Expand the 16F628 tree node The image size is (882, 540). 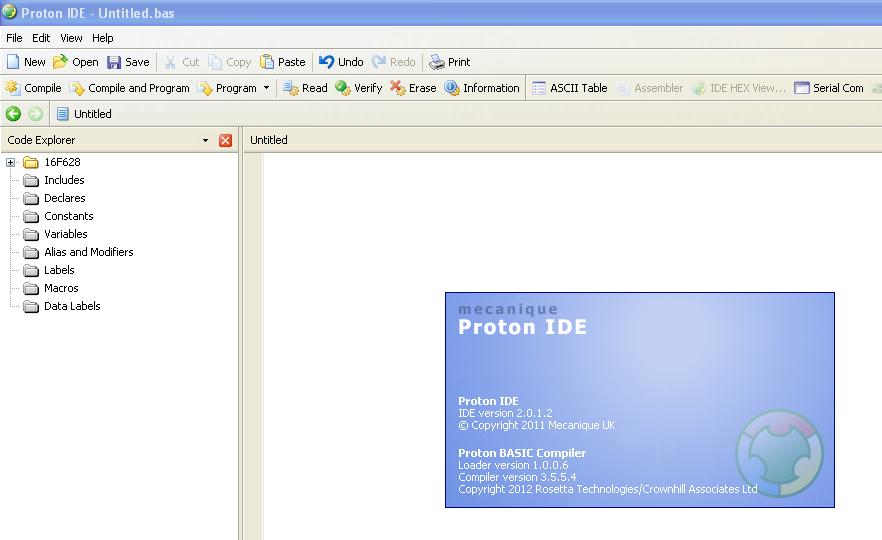tap(11, 162)
